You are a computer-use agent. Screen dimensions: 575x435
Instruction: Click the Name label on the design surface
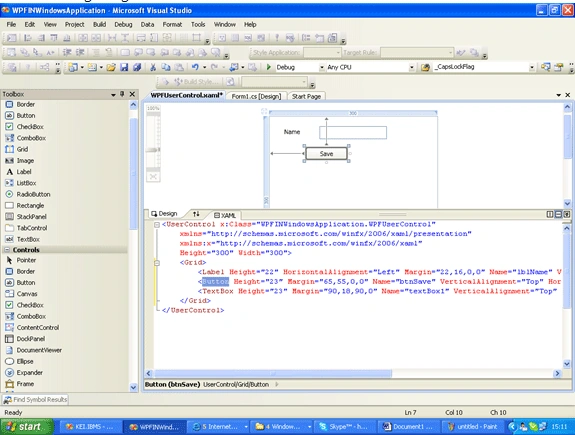click(x=292, y=132)
